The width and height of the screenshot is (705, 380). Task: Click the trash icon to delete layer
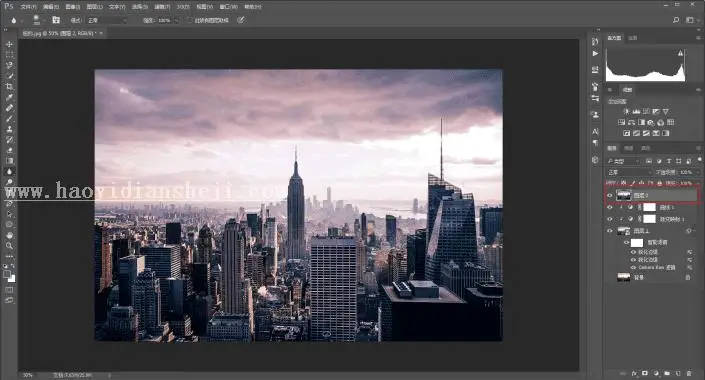click(689, 373)
